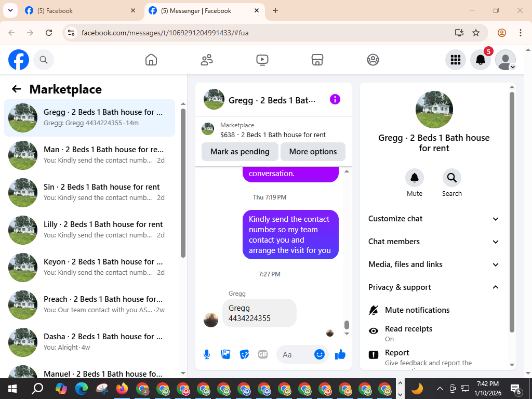
Task: Open Dasha · 2 Beds 1 Bath conversation
Action: [89, 342]
